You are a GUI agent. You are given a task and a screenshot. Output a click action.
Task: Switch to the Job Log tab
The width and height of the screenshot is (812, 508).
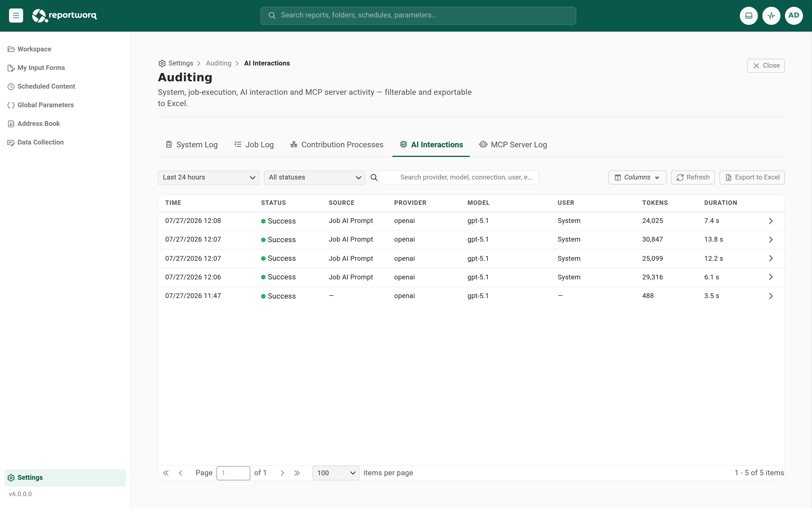(x=254, y=144)
